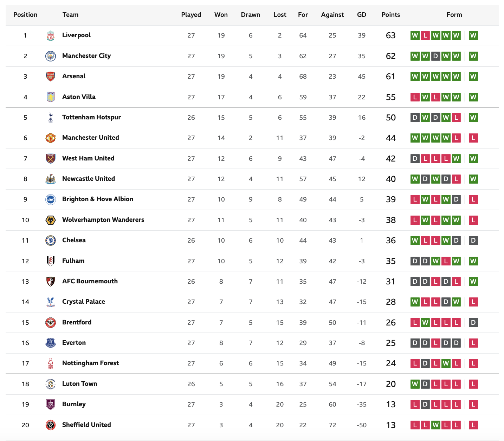This screenshot has width=504, height=441.
Task: Click Luton Town's latest L form result
Action: pyautogui.click(x=473, y=384)
